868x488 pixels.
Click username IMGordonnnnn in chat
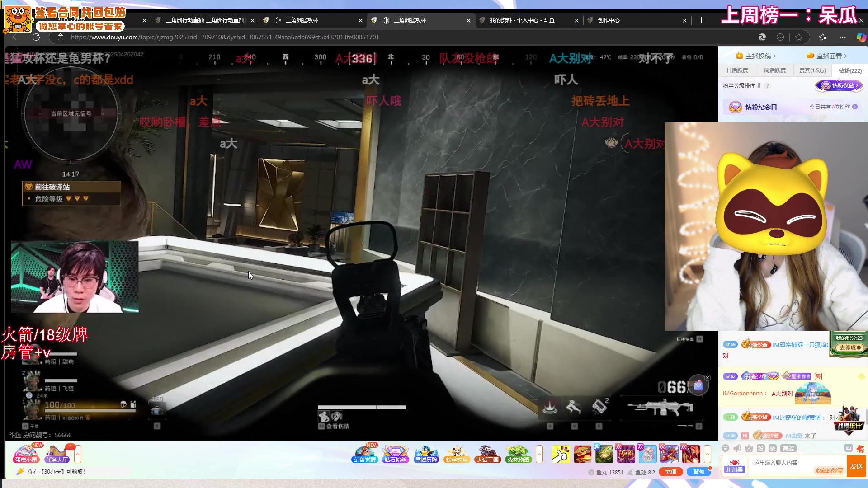743,394
